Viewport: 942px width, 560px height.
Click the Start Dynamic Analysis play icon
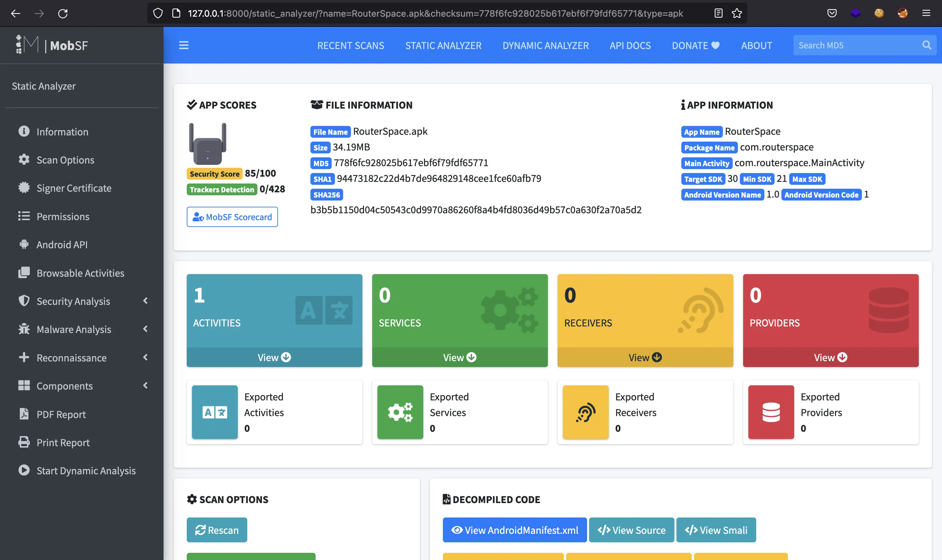pos(24,470)
